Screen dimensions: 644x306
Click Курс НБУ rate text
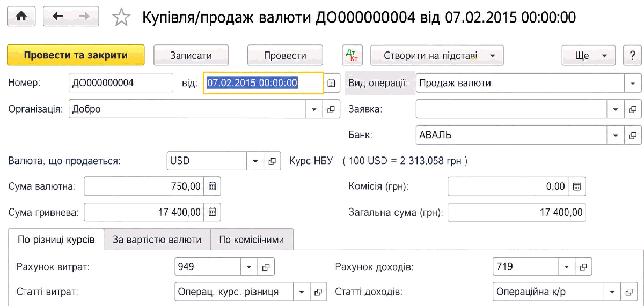(378, 161)
